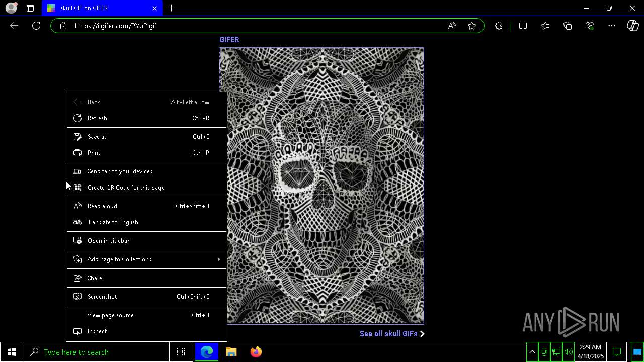Choose Read aloud menu entry
The image size is (644, 362).
tap(146, 206)
